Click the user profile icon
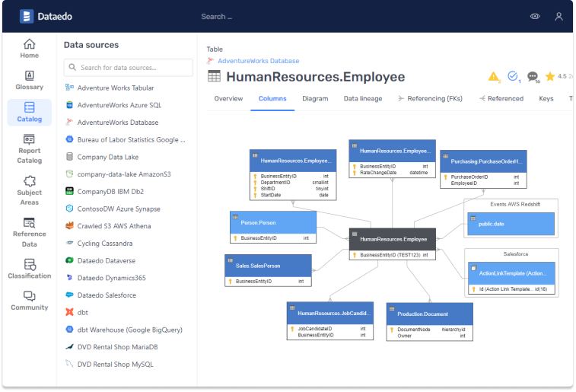This screenshot has width=576, height=392. click(x=558, y=17)
